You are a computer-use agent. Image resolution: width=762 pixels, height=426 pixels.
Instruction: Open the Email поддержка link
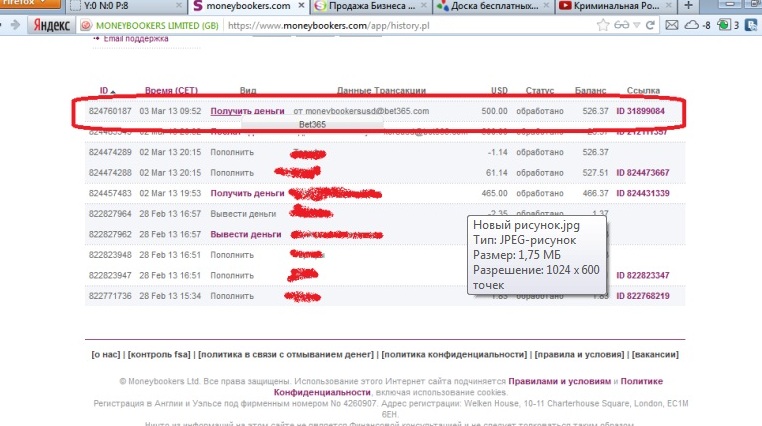pos(136,38)
